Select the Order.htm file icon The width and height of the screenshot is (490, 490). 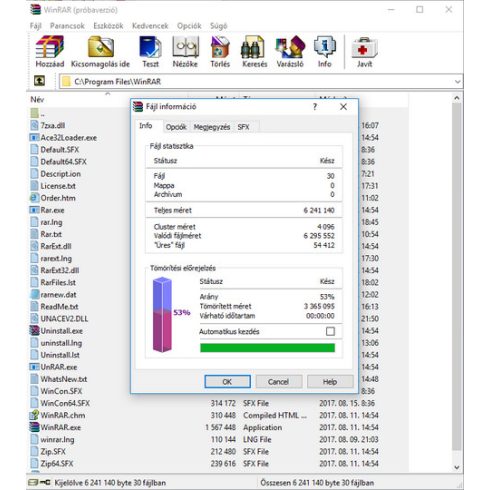[34, 198]
